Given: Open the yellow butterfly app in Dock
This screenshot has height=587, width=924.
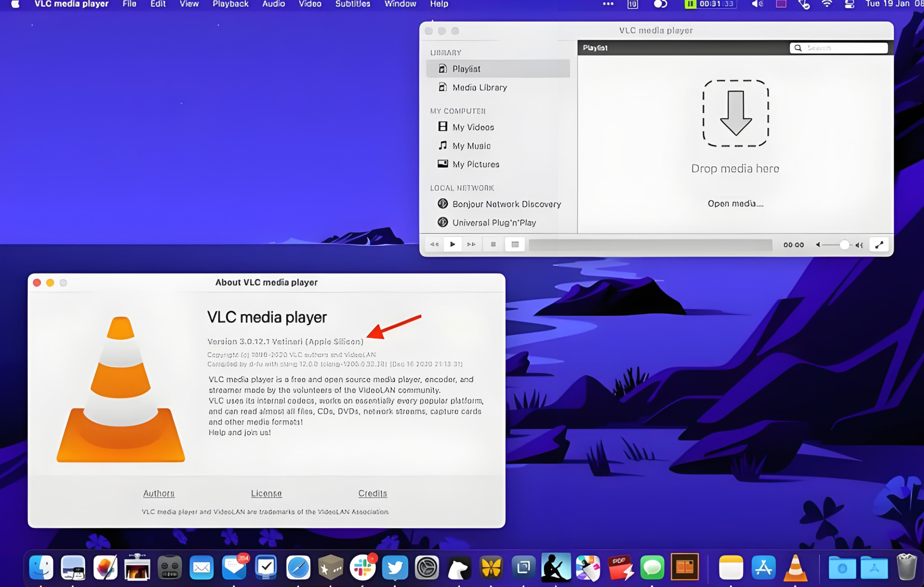Looking at the screenshot, I should point(491,568).
